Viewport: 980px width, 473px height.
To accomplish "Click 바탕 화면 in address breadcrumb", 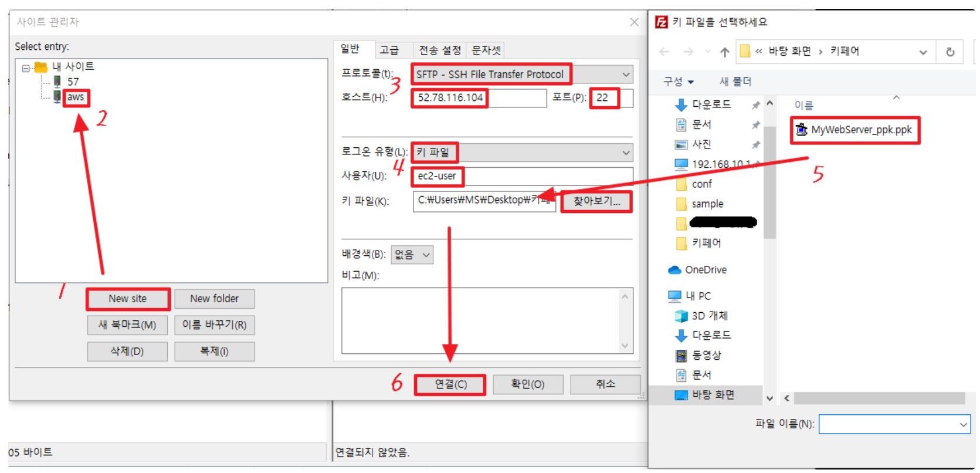I will (789, 51).
